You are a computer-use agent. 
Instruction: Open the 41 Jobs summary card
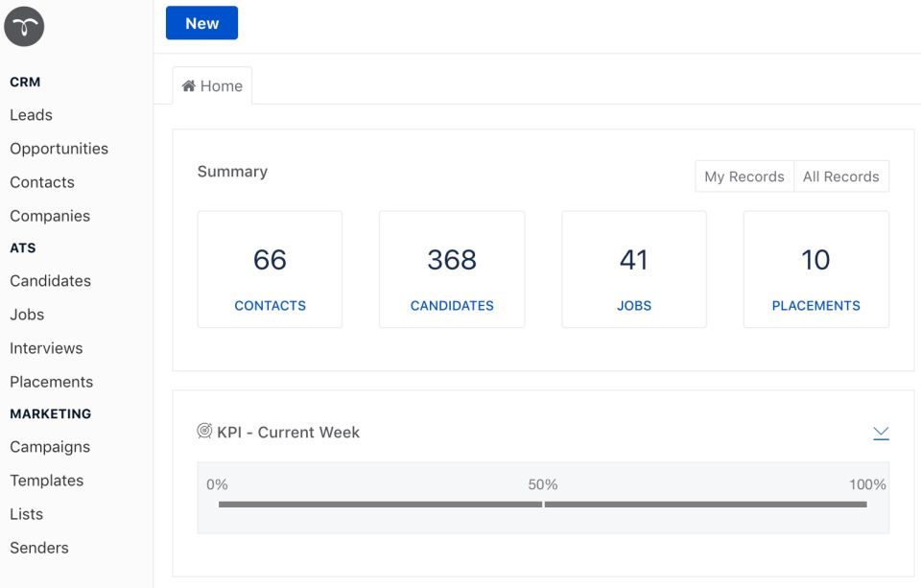point(633,270)
